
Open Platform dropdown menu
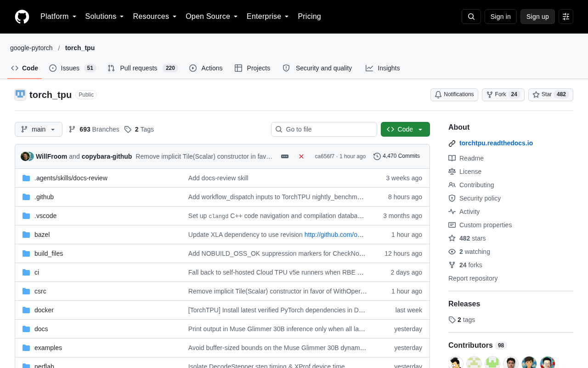click(58, 17)
